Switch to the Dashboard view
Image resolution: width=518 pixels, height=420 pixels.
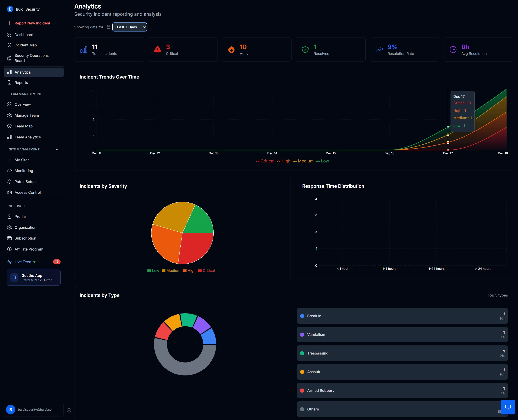pyautogui.click(x=24, y=35)
